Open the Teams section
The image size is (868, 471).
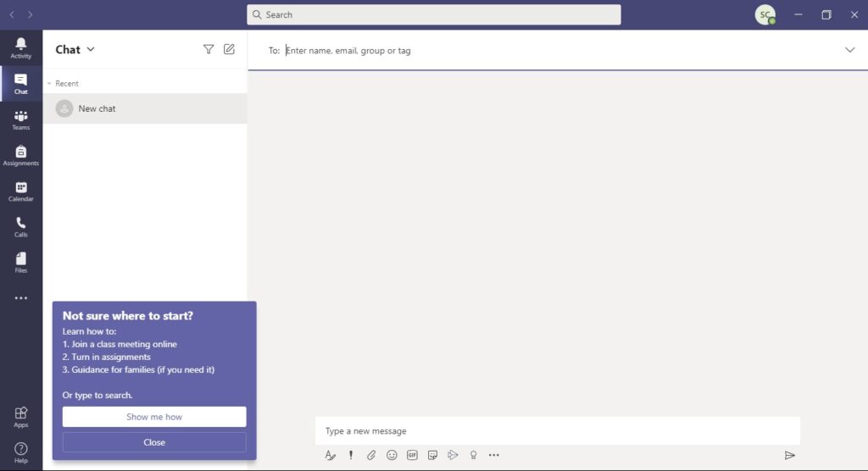tap(21, 119)
